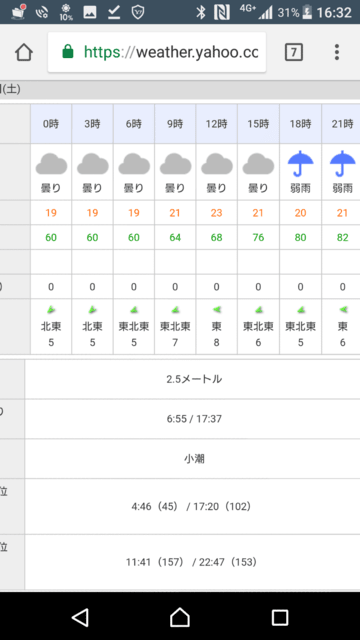The image size is (360, 640).
Task: Open the tab switcher showing 7 tabs
Action: click(x=294, y=53)
